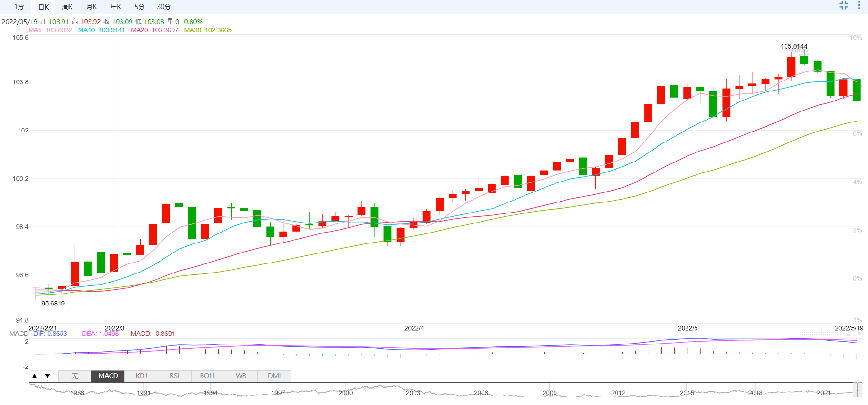The width and height of the screenshot is (868, 405).
Task: Click the overview timeline near year 2009
Action: (x=549, y=393)
